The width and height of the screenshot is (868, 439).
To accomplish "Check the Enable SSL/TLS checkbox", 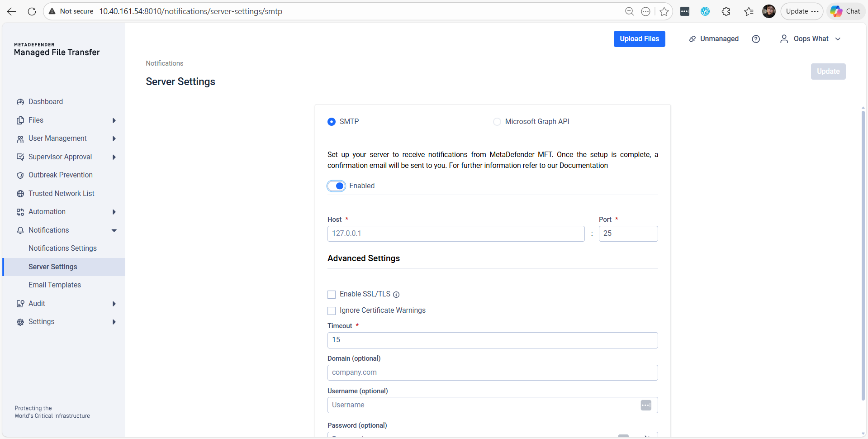I will tap(332, 295).
